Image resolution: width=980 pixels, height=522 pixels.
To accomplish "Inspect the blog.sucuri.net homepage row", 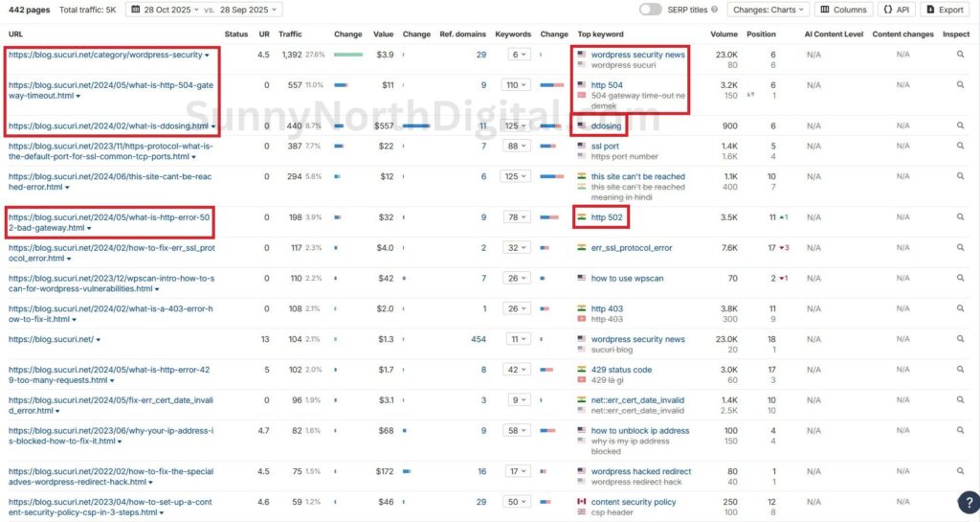I will pyautogui.click(x=960, y=339).
